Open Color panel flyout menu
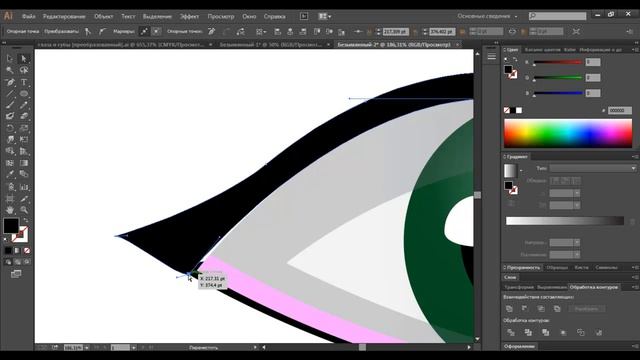The height and width of the screenshot is (360, 640). pos(635,50)
